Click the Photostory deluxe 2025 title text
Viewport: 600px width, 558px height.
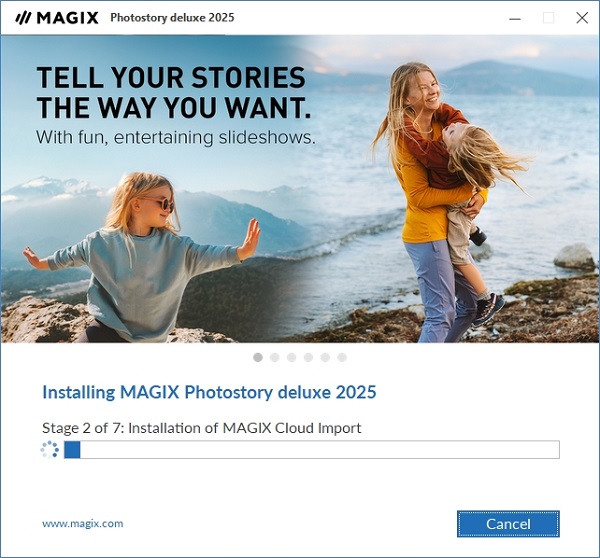(172, 18)
